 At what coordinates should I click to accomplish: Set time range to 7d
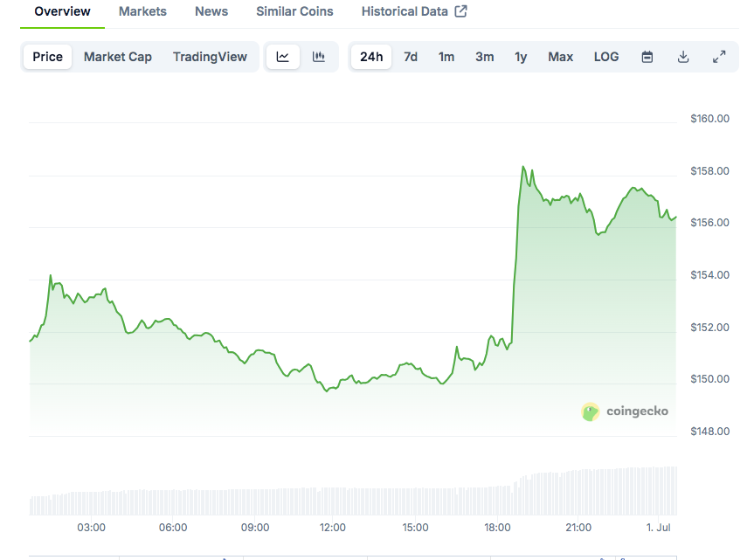411,57
